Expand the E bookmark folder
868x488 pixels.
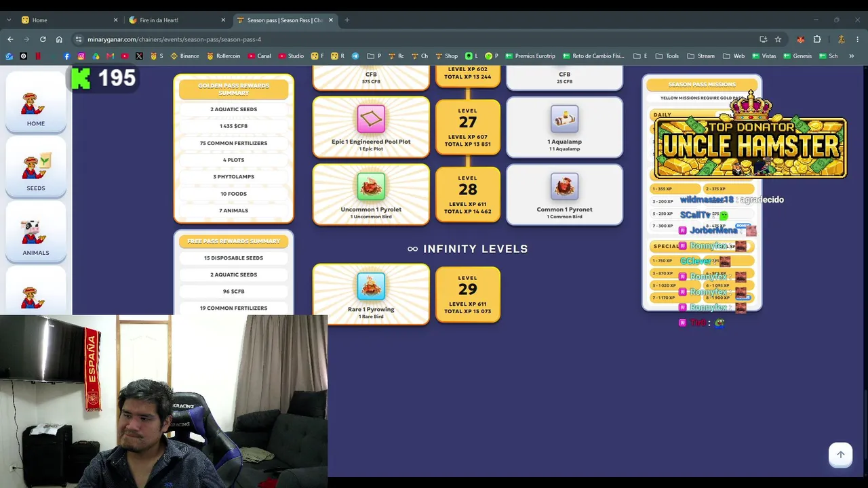point(640,56)
